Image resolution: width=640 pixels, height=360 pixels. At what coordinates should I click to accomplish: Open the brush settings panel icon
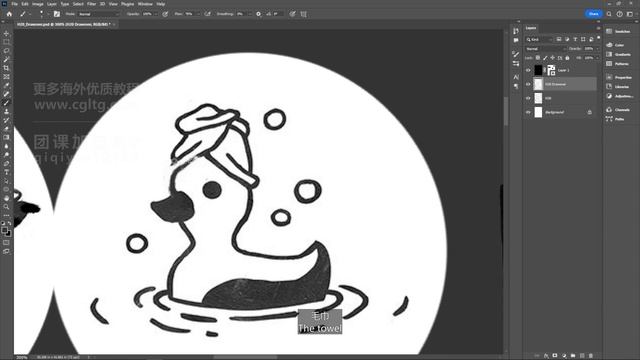coord(57,14)
